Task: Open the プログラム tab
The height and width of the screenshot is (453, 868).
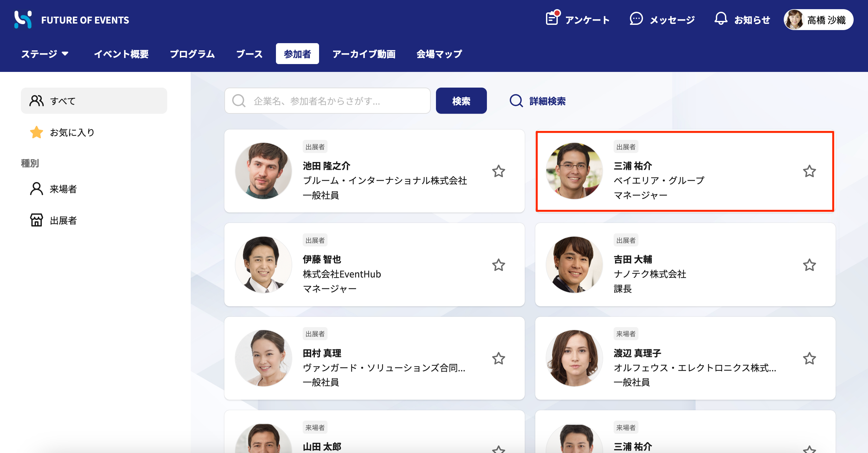Action: [192, 54]
